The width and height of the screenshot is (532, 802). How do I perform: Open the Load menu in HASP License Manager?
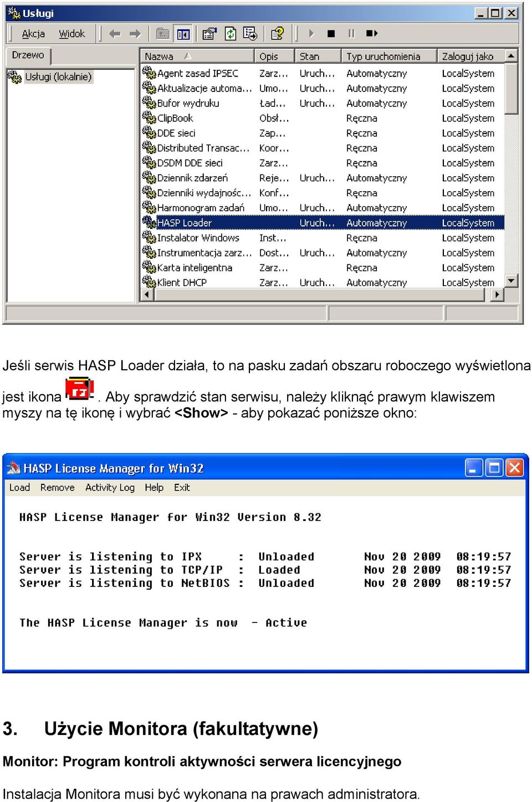point(19,487)
